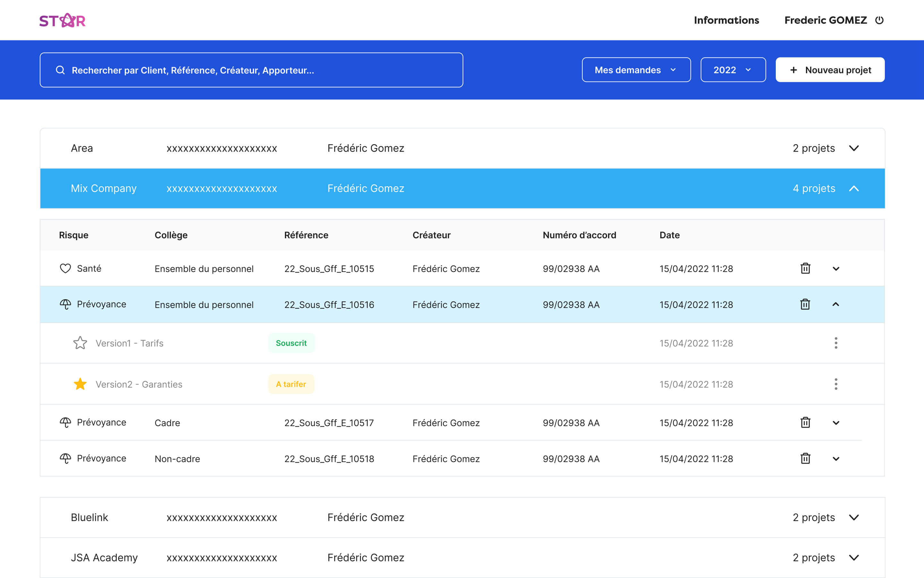Select reference 22_Sous_Gff_E_10518
The image size is (924, 578).
pyautogui.click(x=329, y=459)
